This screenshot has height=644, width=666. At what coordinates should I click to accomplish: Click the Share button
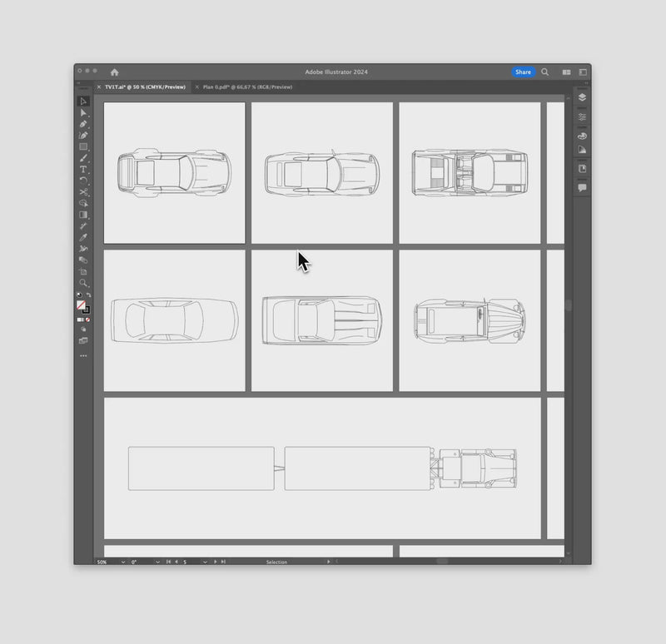click(x=523, y=72)
